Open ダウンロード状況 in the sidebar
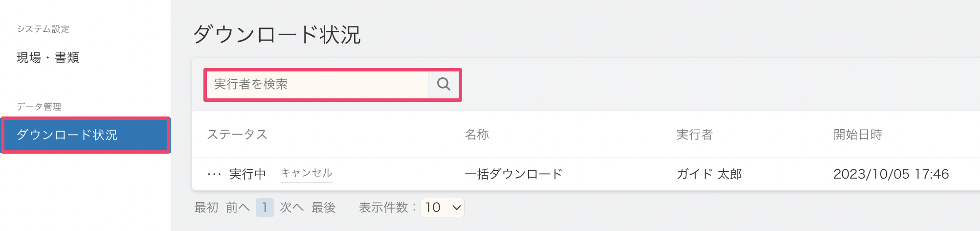This screenshot has width=980, height=231. point(85,135)
